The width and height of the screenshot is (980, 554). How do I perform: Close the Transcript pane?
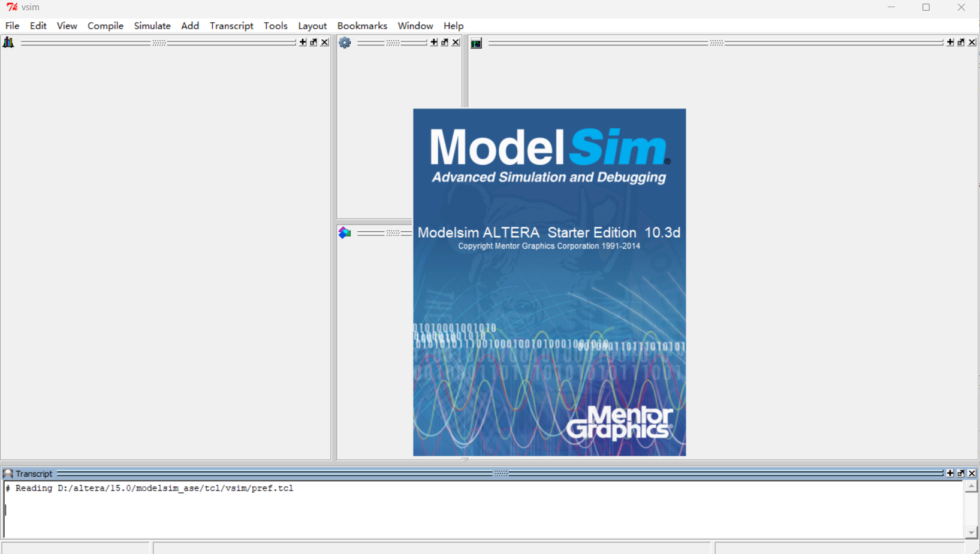click(x=972, y=473)
